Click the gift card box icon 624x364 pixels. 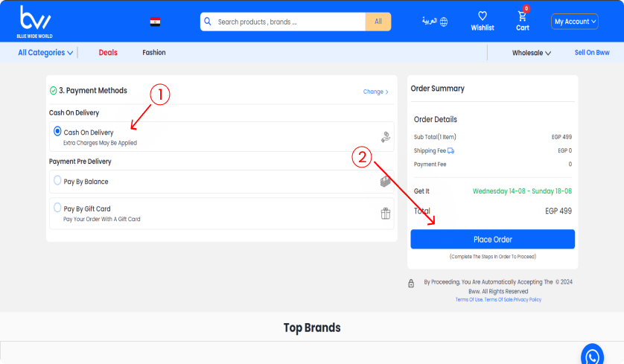tap(385, 214)
